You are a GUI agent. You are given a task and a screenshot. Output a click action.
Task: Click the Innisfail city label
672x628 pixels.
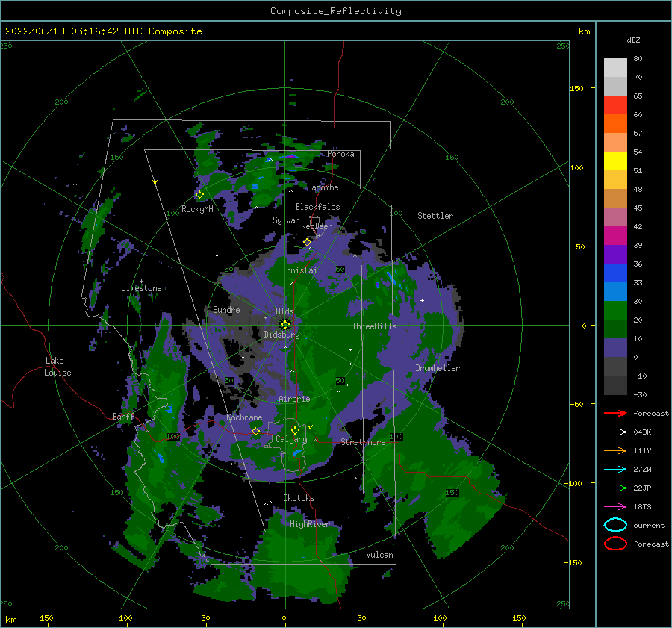302,270
